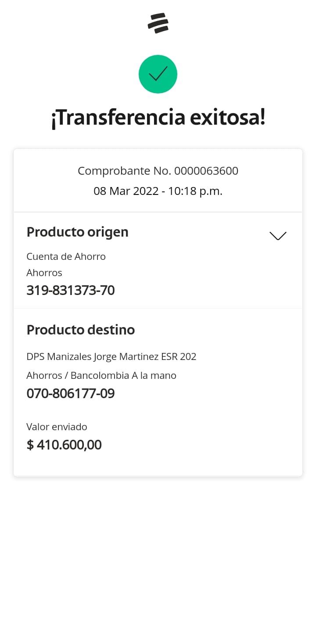
Task: Click the Comprobante No. label
Action: (125, 171)
